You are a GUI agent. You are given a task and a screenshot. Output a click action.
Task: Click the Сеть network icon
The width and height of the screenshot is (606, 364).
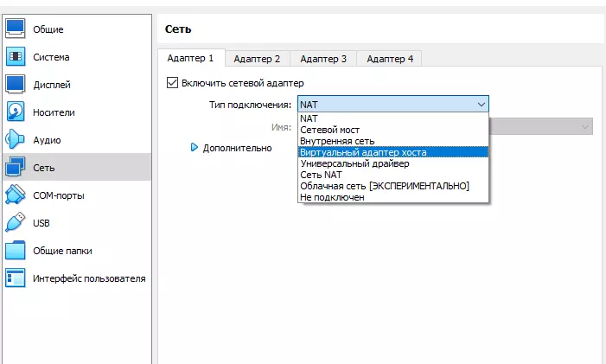coord(16,168)
